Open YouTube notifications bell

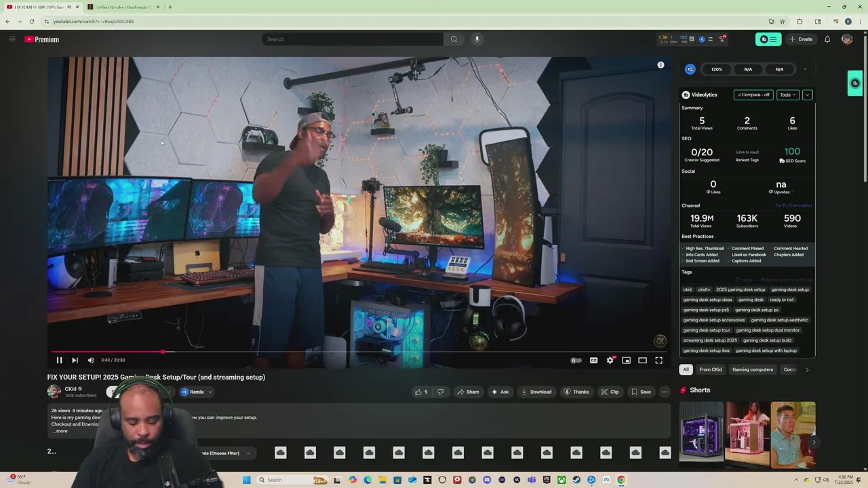pyautogui.click(x=827, y=39)
